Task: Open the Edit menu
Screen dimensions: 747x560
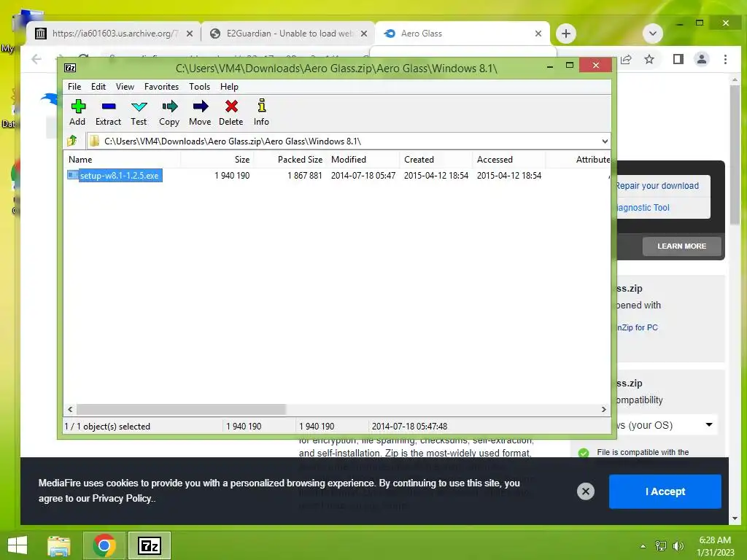Action: click(98, 87)
